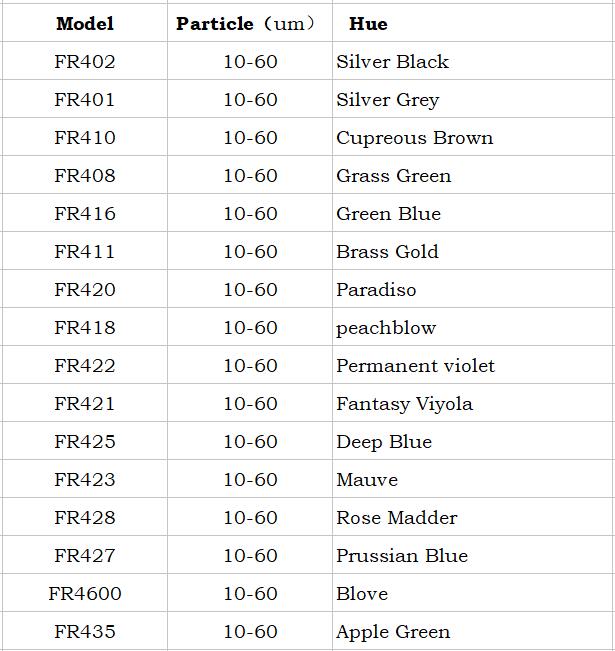The width and height of the screenshot is (615, 651).
Task: Click the peachblow cell
Action: (473, 327)
